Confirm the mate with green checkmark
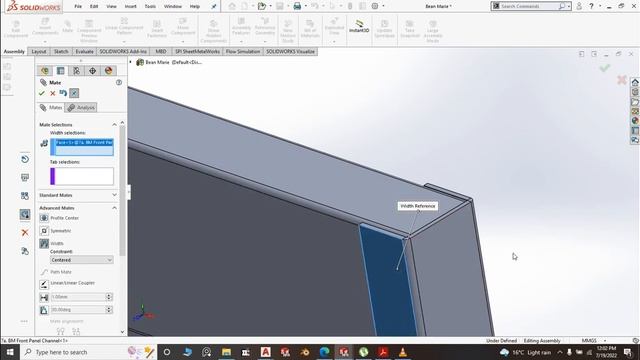Screen dimensions: 640x360 pyautogui.click(x=42, y=93)
